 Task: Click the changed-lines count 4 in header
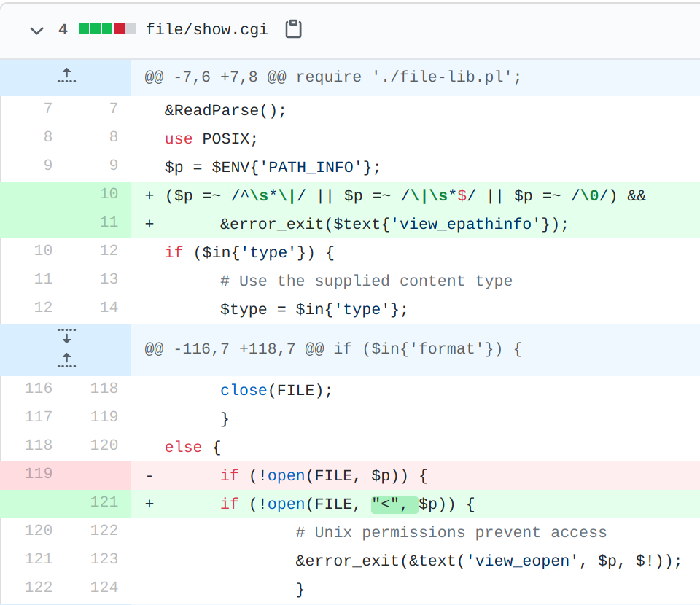[x=63, y=30]
